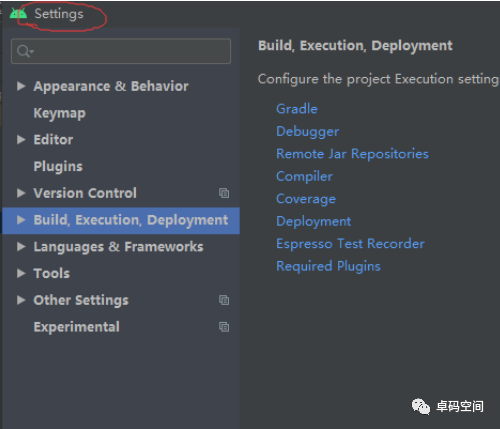The width and height of the screenshot is (500, 429).
Task: Focus the settings search field
Action: 121,51
